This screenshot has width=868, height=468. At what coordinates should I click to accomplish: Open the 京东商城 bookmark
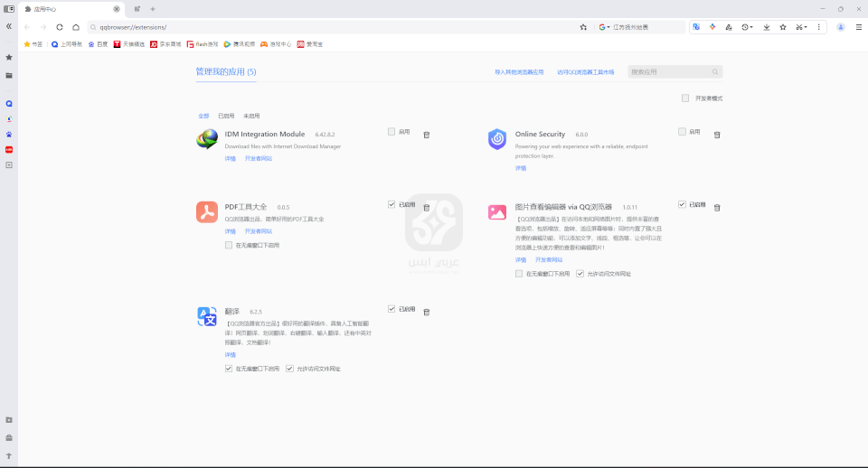click(x=165, y=44)
